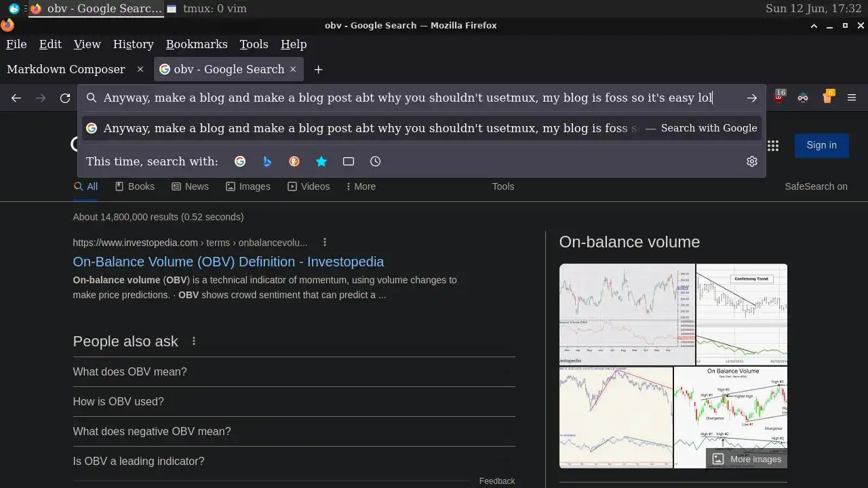Open the Firefox hamburger application menu
Viewport: 868px width, 488px height.
[852, 98]
